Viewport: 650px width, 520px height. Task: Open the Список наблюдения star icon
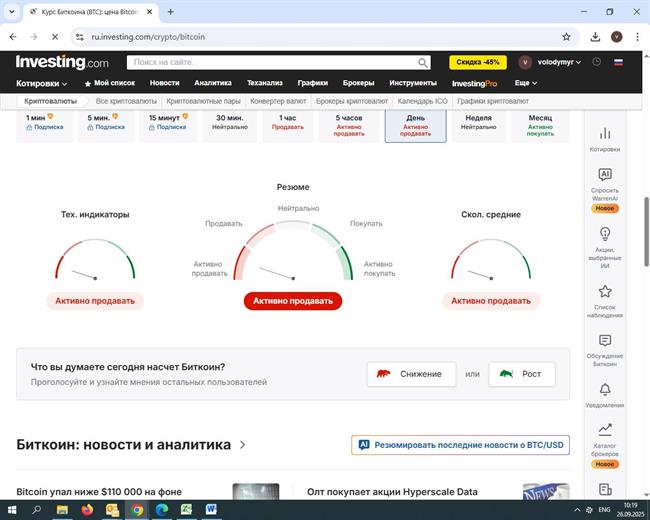pos(604,292)
